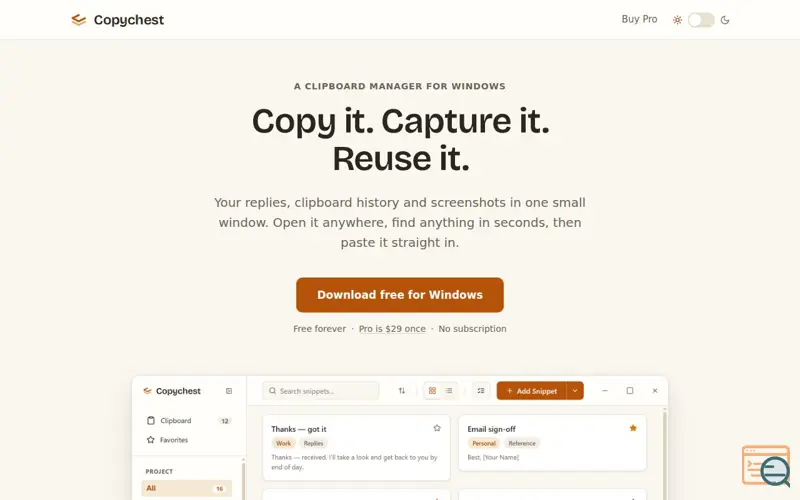Unstar the Email sign-off snippet
The image size is (800, 500).
[633, 428]
